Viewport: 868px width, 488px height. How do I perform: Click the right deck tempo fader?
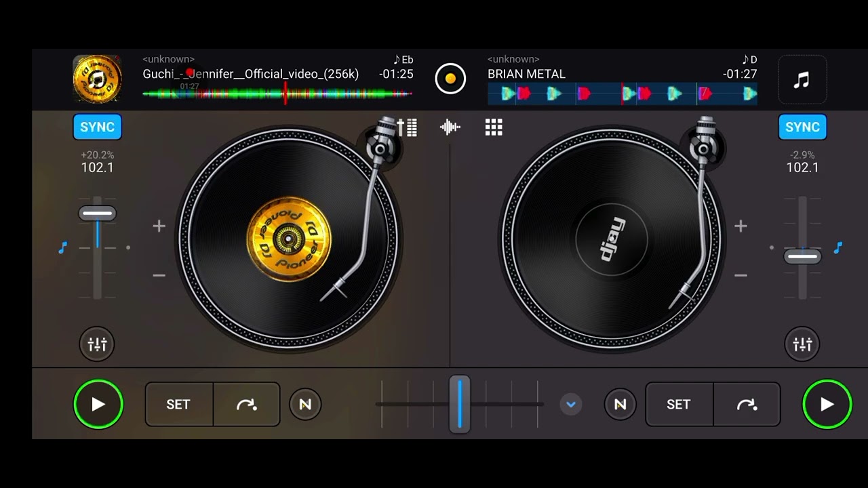tap(802, 257)
